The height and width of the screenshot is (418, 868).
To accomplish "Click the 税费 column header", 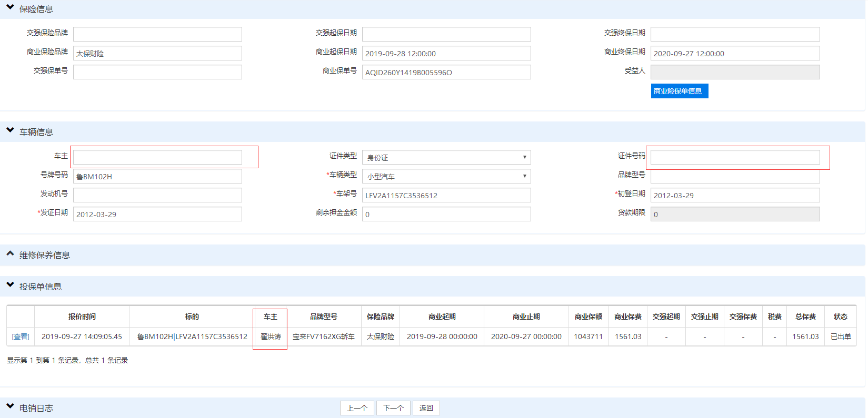I will [x=775, y=317].
